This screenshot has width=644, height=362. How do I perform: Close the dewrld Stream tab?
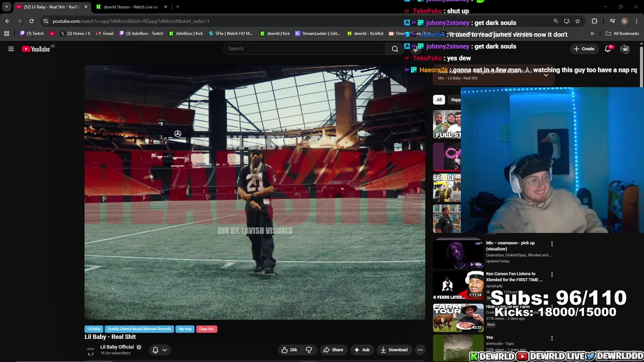[x=166, y=7]
